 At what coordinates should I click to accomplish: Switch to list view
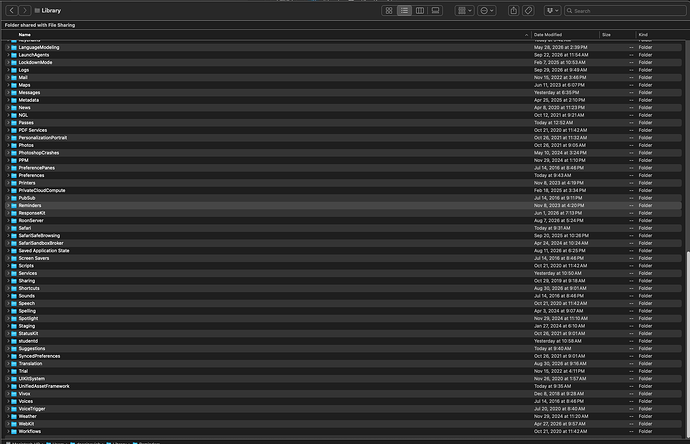pyautogui.click(x=404, y=11)
